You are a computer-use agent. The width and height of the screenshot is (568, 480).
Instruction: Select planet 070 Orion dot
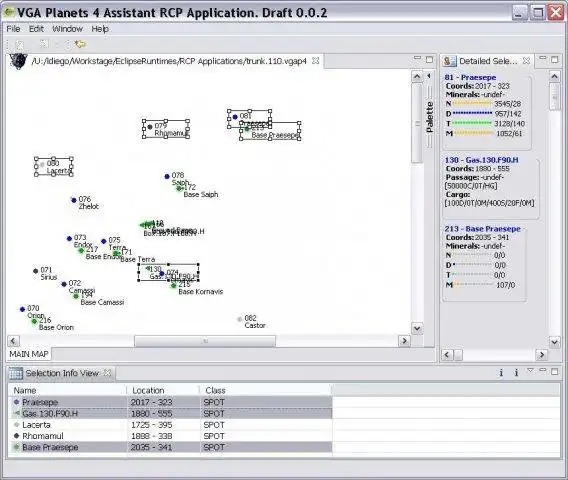[22, 309]
